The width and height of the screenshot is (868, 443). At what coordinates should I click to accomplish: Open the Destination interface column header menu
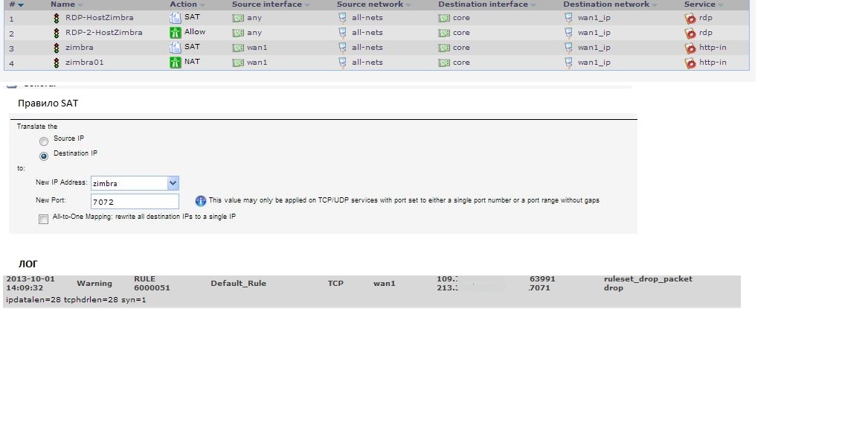coord(533,5)
